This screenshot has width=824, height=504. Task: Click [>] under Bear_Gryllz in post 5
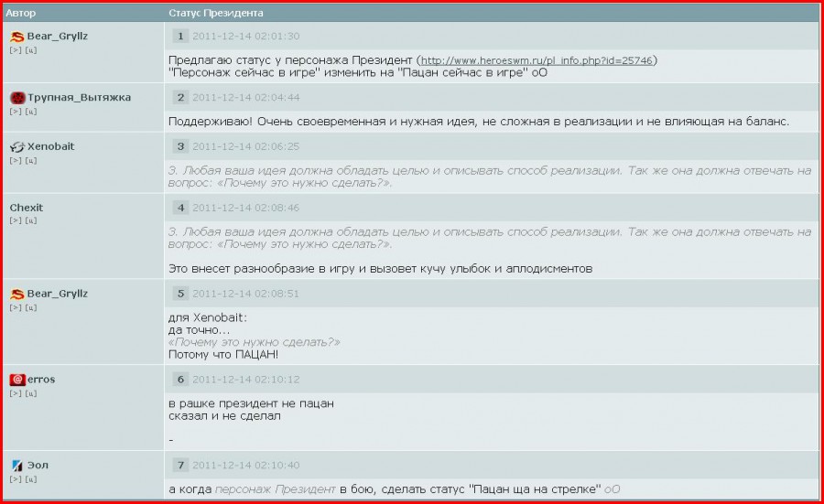pos(16,307)
